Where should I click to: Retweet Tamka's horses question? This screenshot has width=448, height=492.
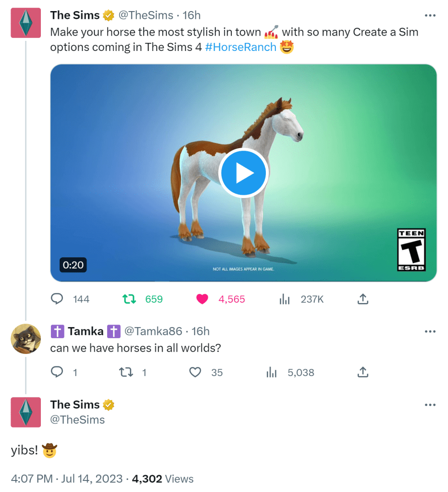[126, 372]
